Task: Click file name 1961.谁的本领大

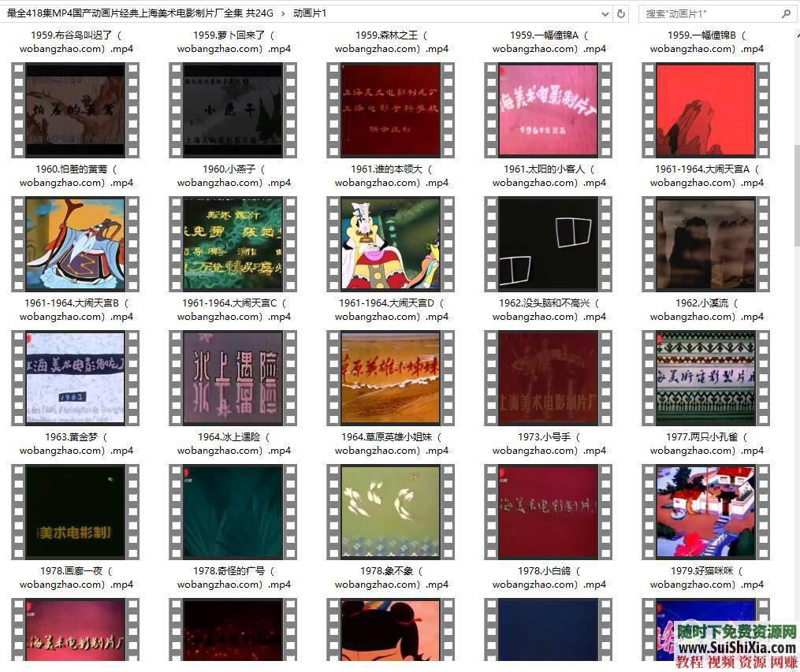Action: pos(391,176)
